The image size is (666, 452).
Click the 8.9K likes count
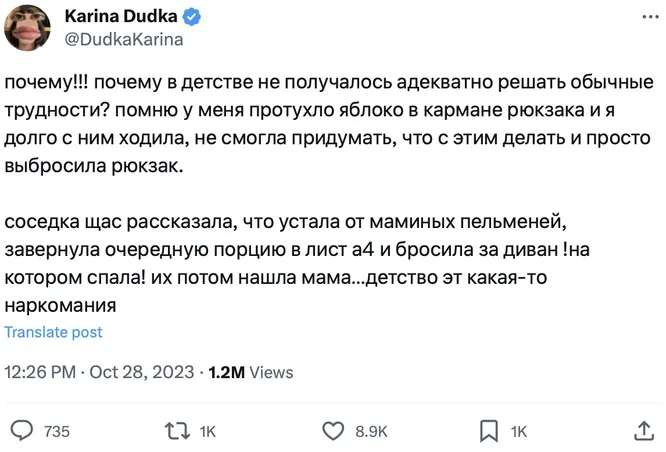coord(371,432)
